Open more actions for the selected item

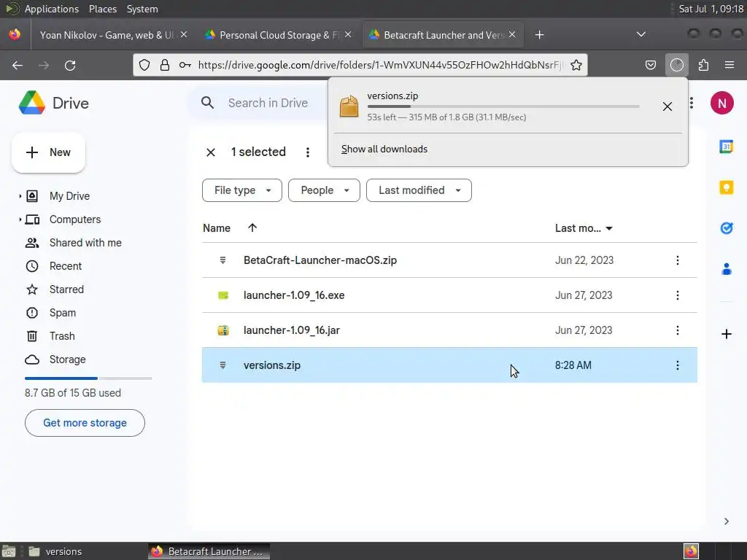click(x=308, y=152)
